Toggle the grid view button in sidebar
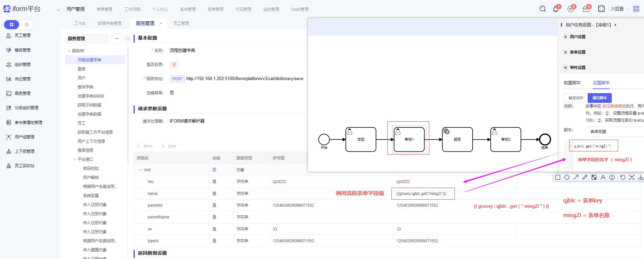The height and width of the screenshot is (259, 644). click(12, 24)
